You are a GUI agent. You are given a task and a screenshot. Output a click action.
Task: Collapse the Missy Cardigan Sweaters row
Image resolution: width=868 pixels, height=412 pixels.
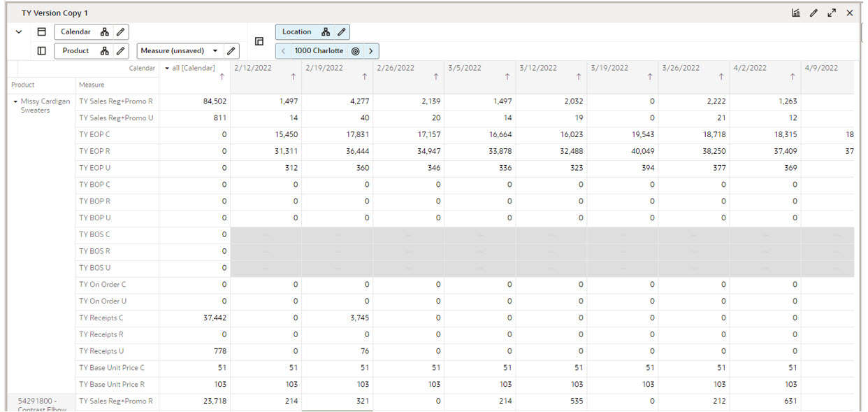pyautogui.click(x=15, y=101)
